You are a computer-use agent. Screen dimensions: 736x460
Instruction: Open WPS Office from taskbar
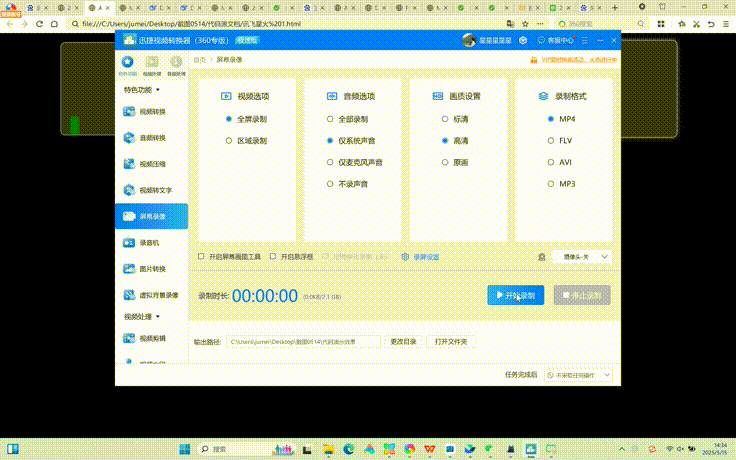pos(429,449)
